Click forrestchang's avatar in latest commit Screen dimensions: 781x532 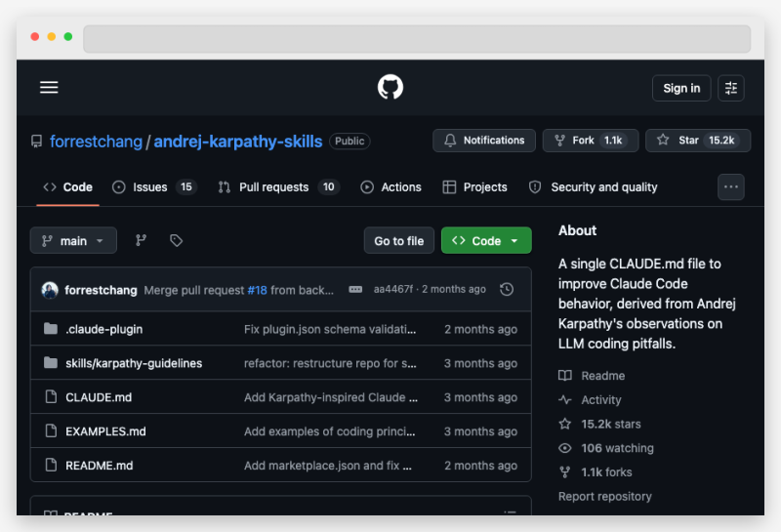(50, 290)
